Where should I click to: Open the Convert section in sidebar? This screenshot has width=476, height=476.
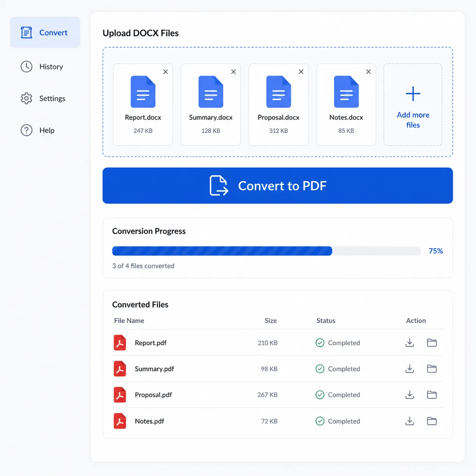45,32
